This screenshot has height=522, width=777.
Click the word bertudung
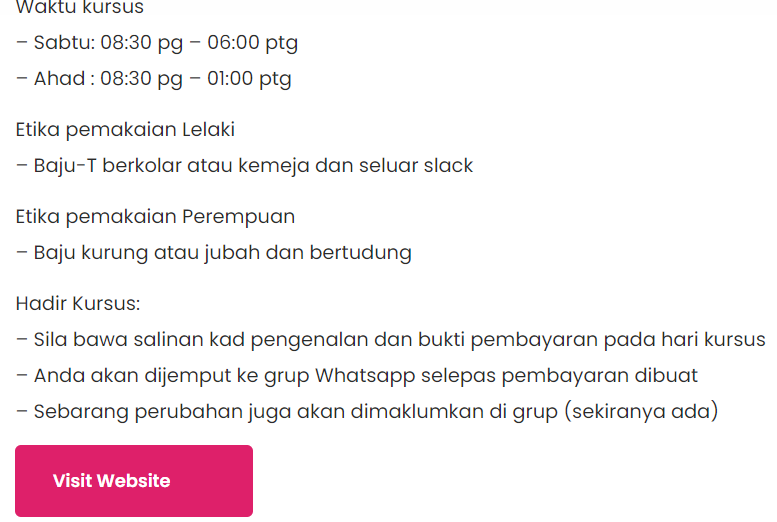click(x=361, y=253)
